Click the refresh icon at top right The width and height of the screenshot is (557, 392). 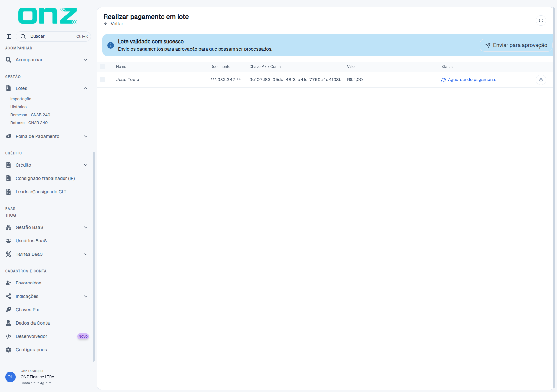541,21
